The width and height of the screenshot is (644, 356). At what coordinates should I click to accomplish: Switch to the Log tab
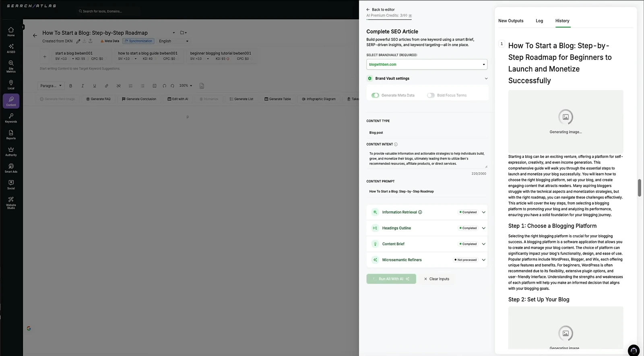tap(539, 21)
